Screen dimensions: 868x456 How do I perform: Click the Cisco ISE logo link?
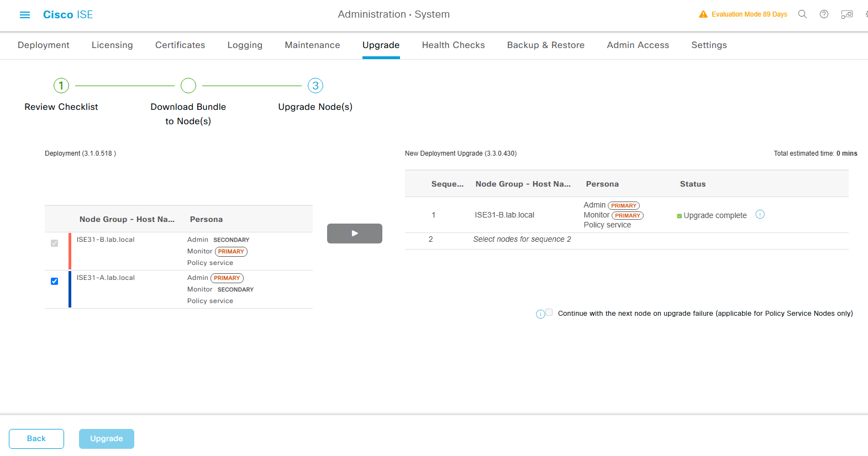[x=68, y=15]
